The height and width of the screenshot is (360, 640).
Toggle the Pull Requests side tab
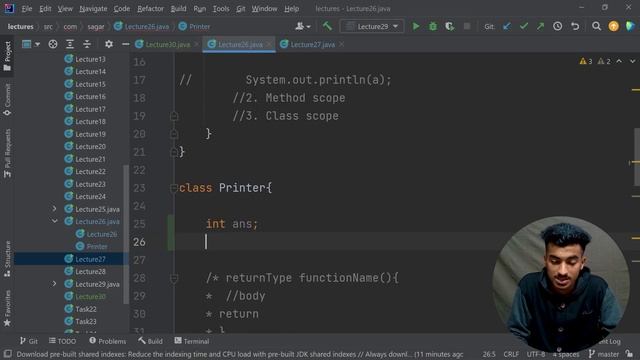tap(7, 153)
